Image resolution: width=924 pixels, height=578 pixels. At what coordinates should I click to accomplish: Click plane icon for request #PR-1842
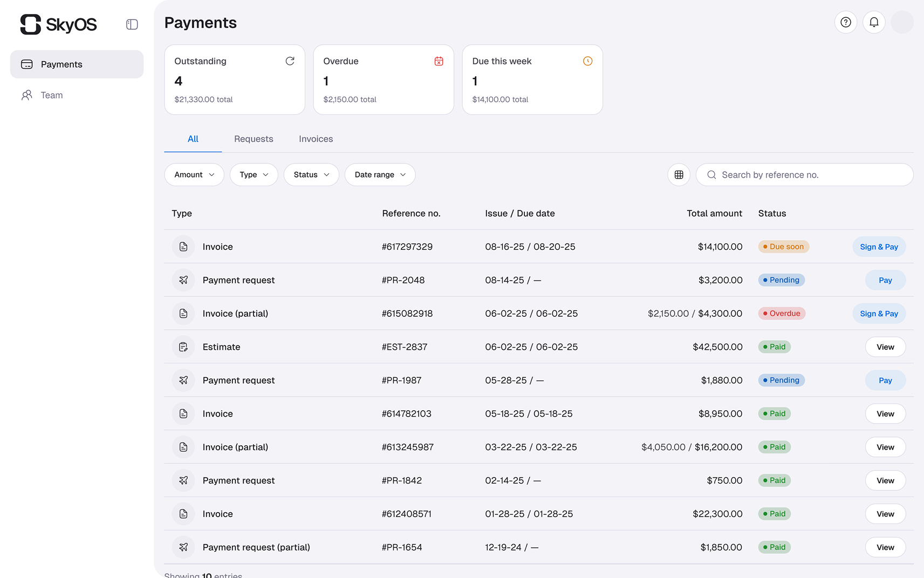[183, 480]
